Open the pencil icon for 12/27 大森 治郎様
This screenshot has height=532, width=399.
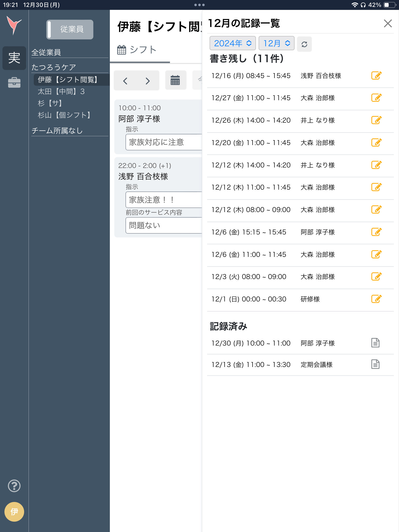[x=376, y=98]
